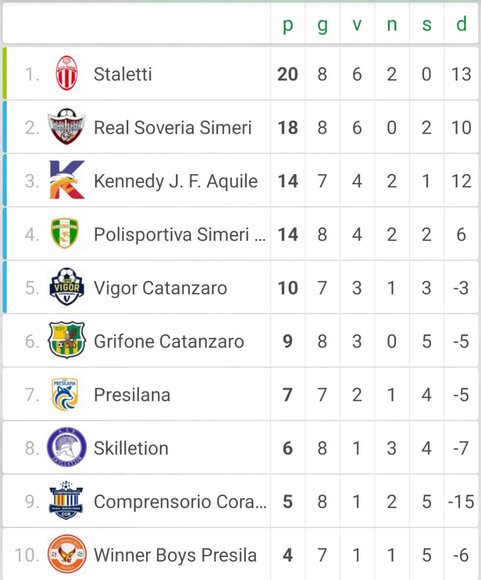Open the Staletti team crest icon
481x580 pixels.
pos(67,73)
